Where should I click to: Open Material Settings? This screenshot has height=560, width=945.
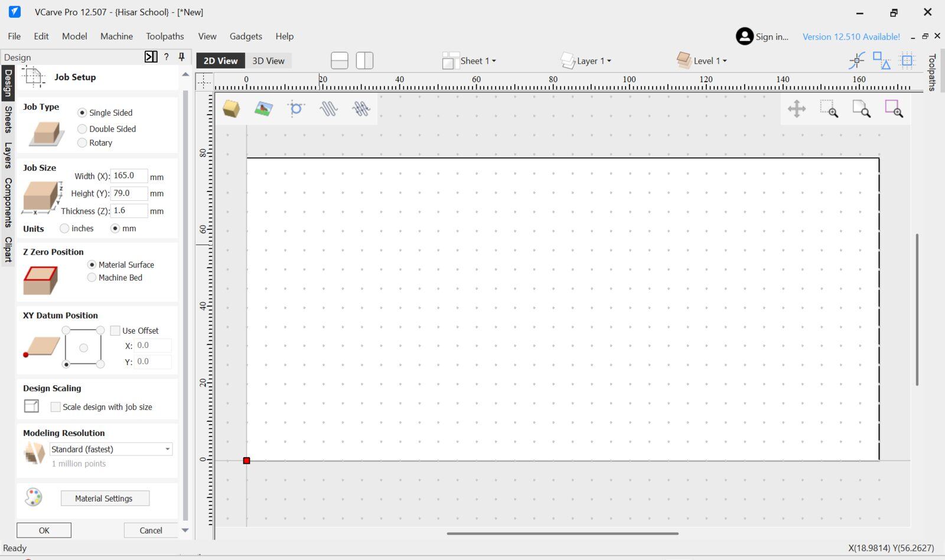[x=105, y=499]
